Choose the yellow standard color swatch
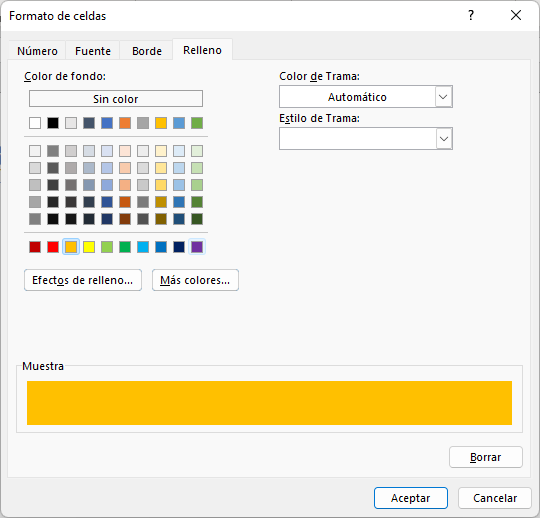This screenshot has height=518, width=540. pyautogui.click(x=89, y=247)
